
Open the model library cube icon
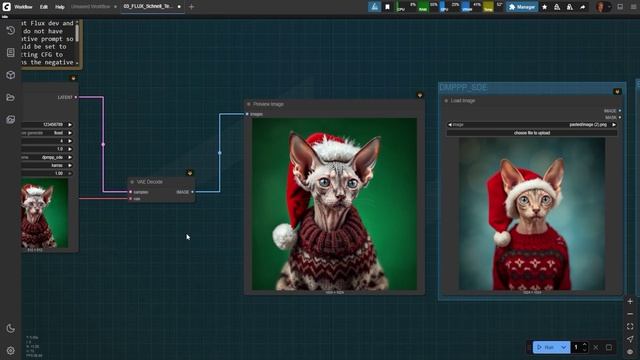[x=11, y=75]
